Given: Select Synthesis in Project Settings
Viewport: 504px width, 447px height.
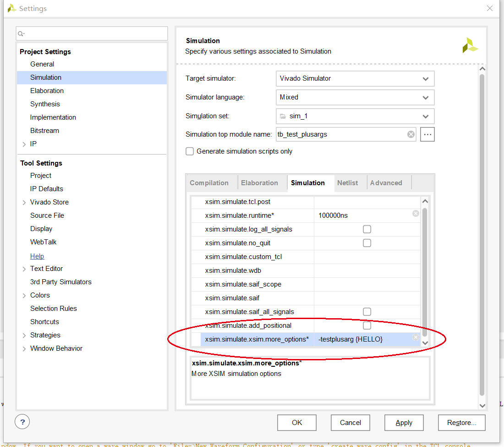Looking at the screenshot, I should tap(45, 104).
